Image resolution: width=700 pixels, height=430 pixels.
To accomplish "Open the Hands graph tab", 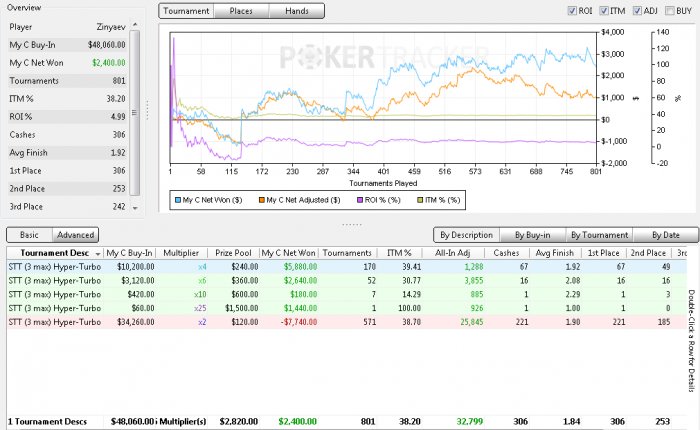I will click(x=297, y=12).
